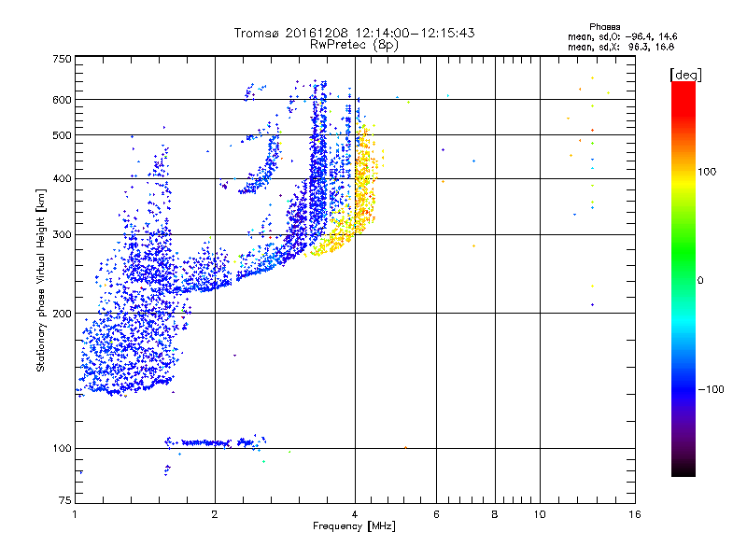Click the x-axis tick label '10'
Image resolution: width=747 pixels, height=560 pixels.
click(x=540, y=514)
